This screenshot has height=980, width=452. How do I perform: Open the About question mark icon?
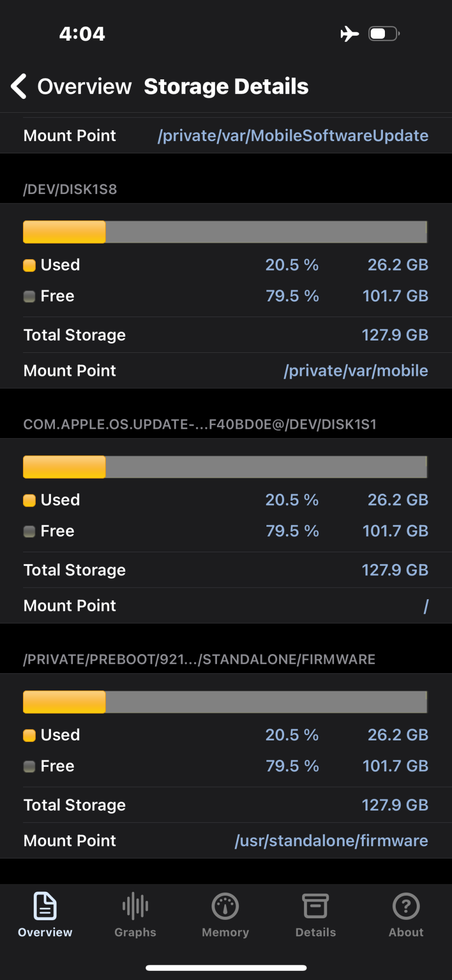tap(406, 906)
